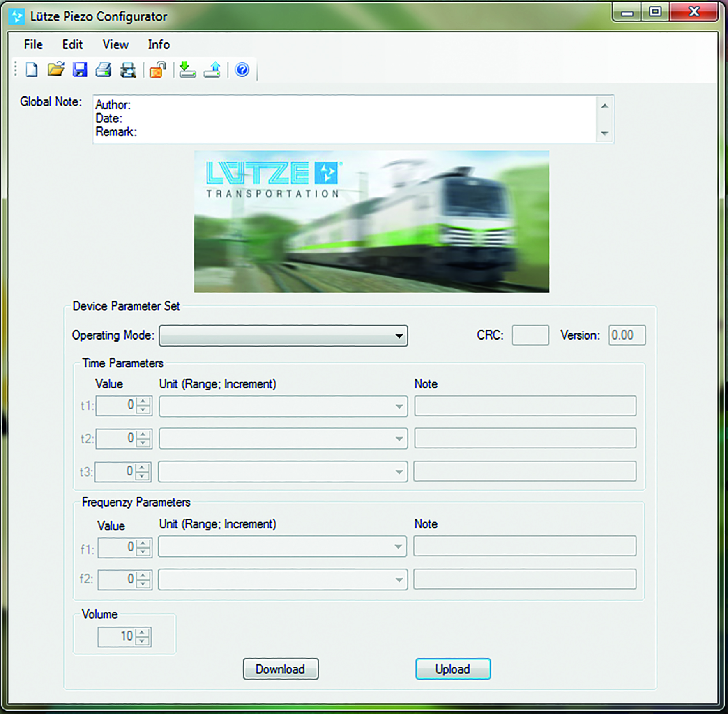Click the t2 Note field
This screenshot has width=728, height=714.
pyautogui.click(x=525, y=438)
